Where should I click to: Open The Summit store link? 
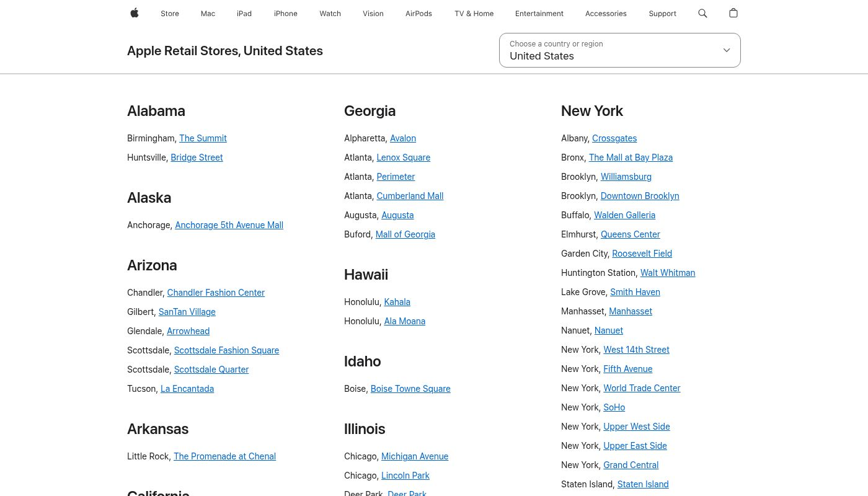[x=203, y=138]
